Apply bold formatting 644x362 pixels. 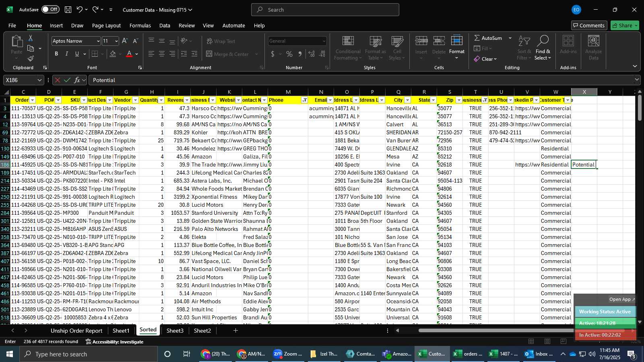(x=56, y=54)
